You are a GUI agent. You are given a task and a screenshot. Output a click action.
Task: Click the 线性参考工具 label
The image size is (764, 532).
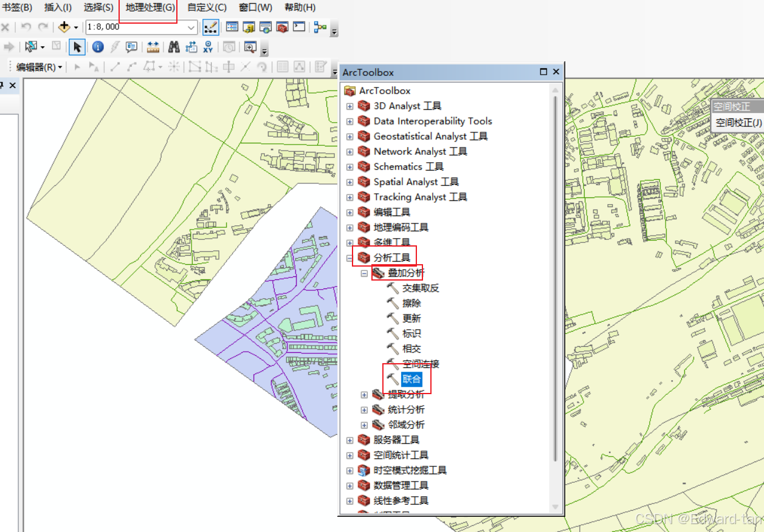tap(401, 501)
